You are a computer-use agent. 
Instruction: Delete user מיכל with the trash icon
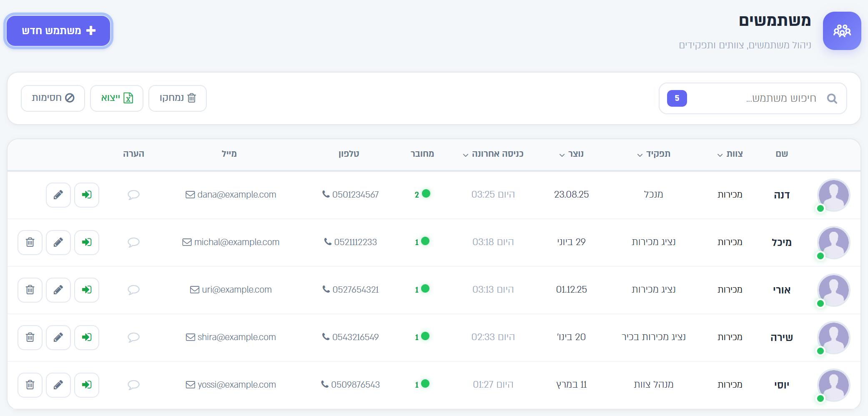click(x=30, y=242)
